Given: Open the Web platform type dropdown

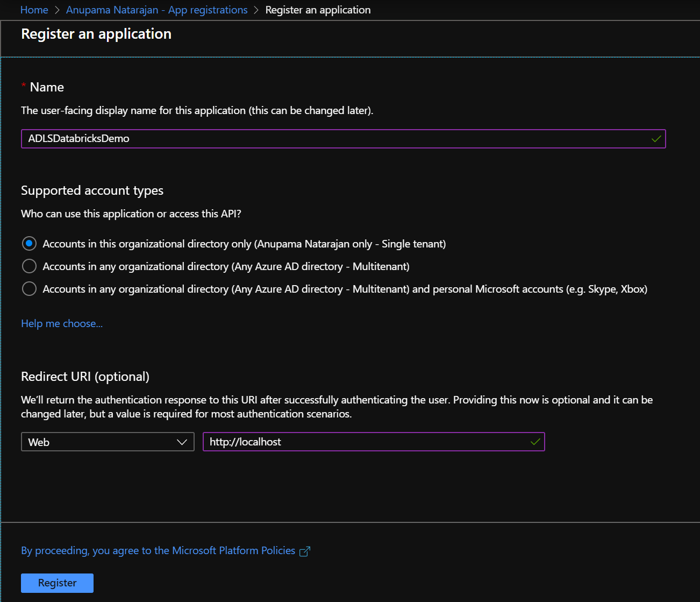Looking at the screenshot, I should 108,442.
